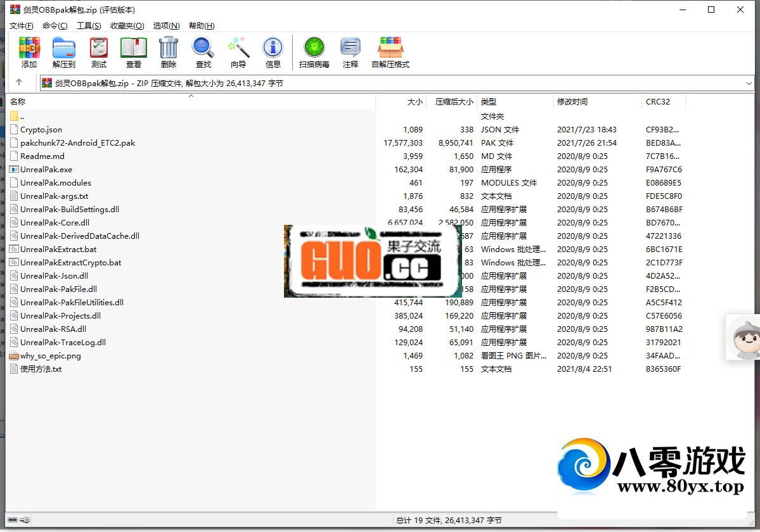Click status bar total 总计 19 文件 text
This screenshot has width=760, height=532.
[x=449, y=521]
